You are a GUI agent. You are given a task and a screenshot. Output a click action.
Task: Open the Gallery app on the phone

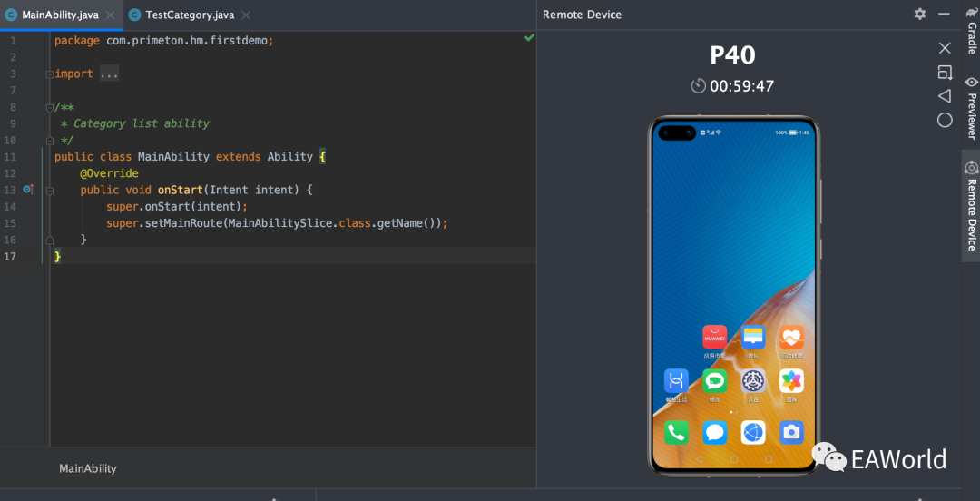791,381
